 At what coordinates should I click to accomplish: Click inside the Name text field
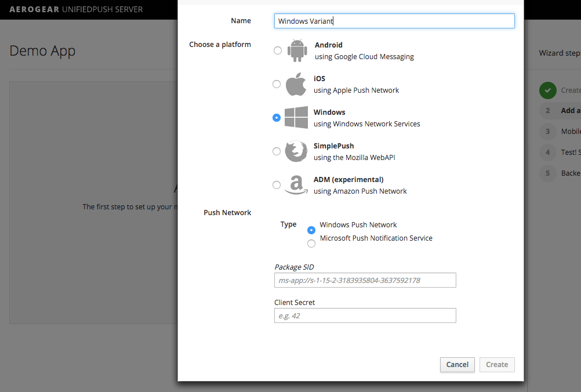[x=394, y=20]
